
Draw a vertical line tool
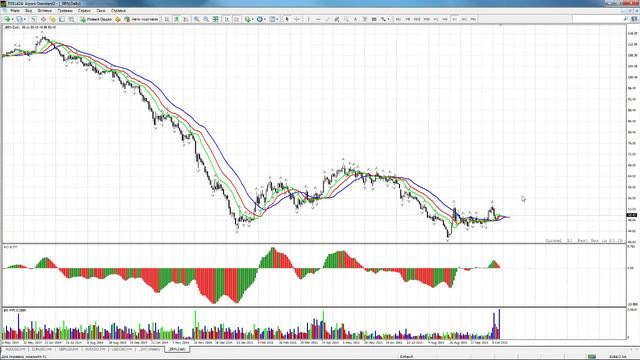point(309,19)
